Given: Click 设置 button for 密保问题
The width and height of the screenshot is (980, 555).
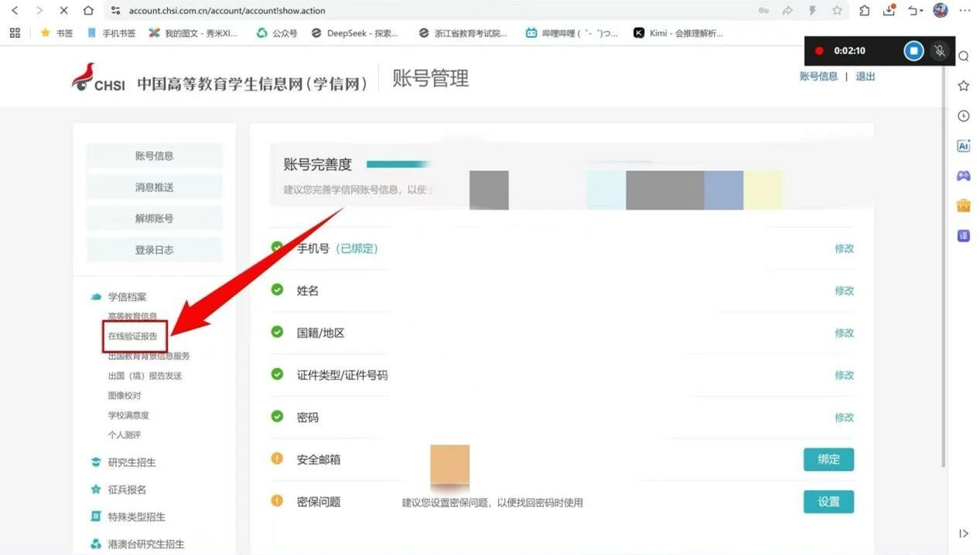Looking at the screenshot, I should pos(828,502).
